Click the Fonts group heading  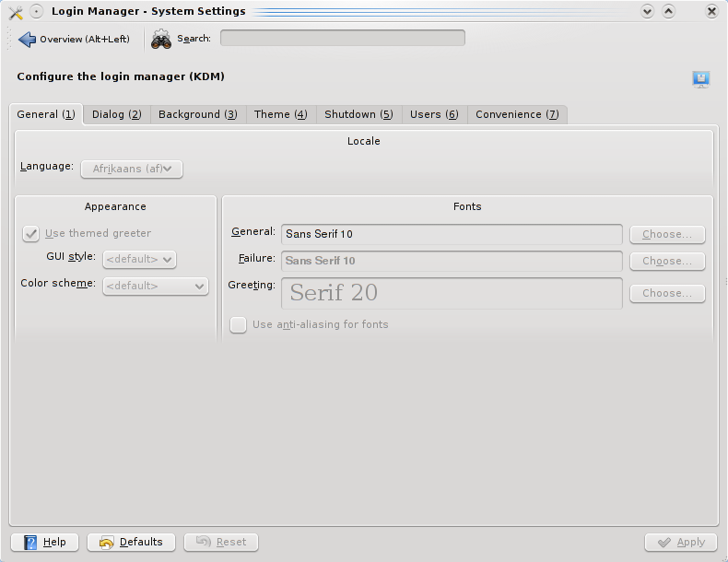tap(467, 206)
